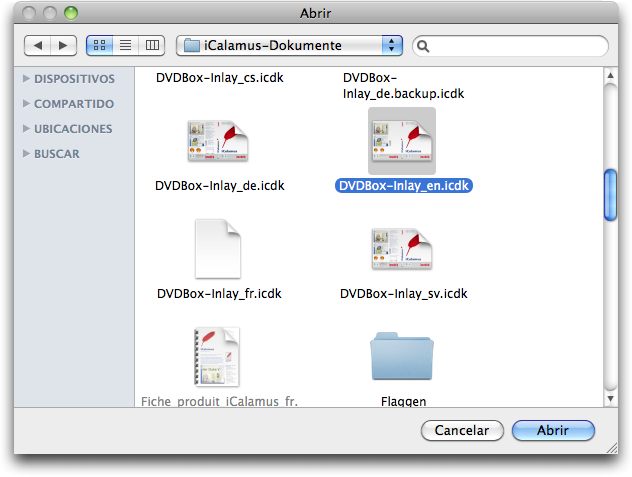Viewport: 632px width, 477px height.
Task: Click the blue vertical scrollbar thumb
Action: [x=610, y=195]
